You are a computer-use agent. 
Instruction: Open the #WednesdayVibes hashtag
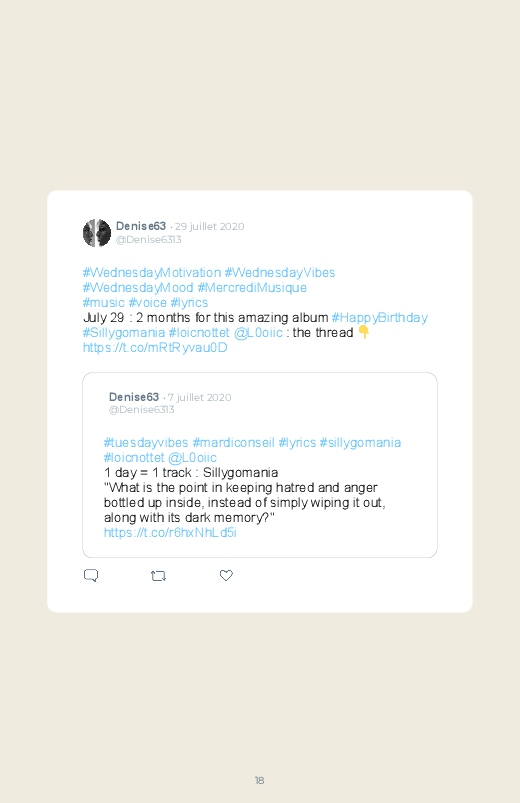click(x=280, y=272)
